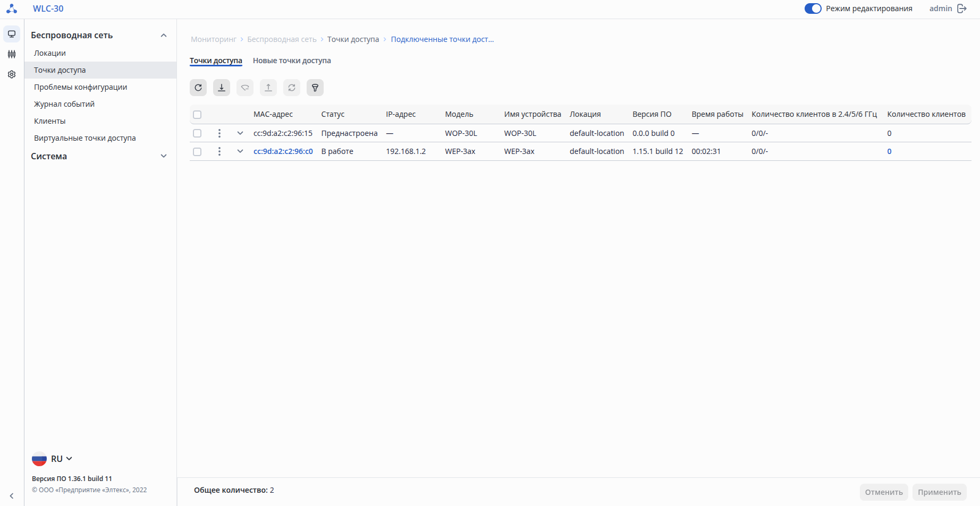
Task: Collapse the sidebar with bottom-left arrow
Action: [12, 496]
